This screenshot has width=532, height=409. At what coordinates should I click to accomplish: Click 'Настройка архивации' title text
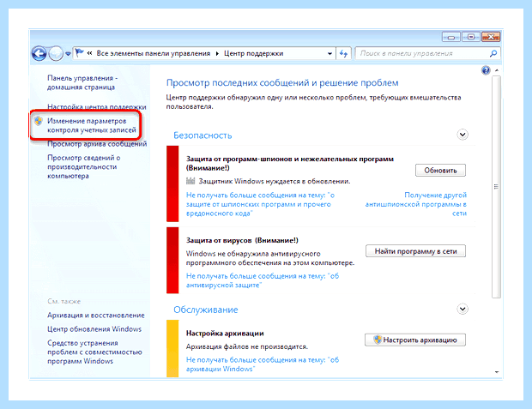(225, 334)
